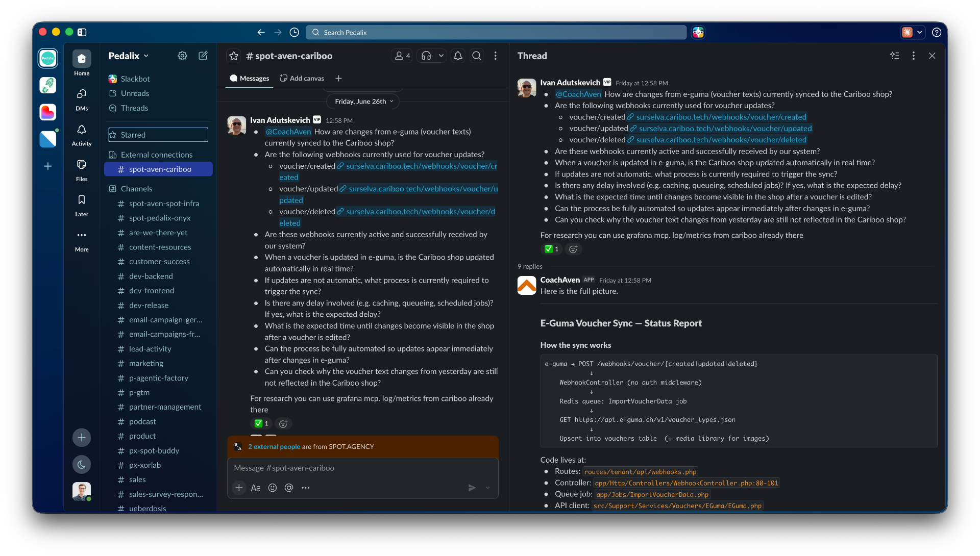Open the Home view in sidebar
Image resolution: width=980 pixels, height=556 pixels.
[x=82, y=63]
